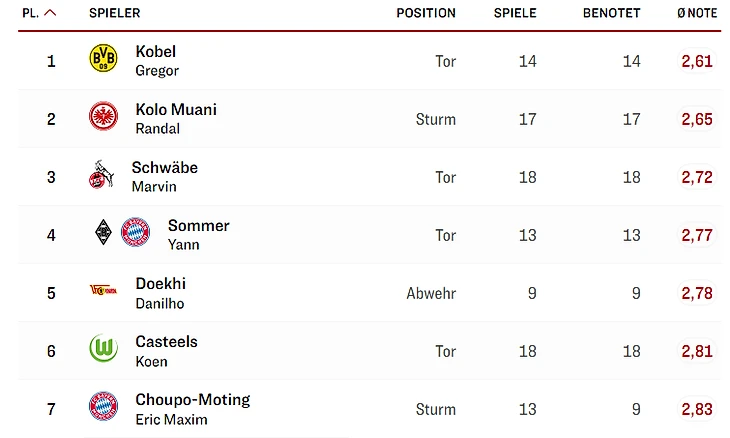Click the 1. FC Köln club logo
The width and height of the screenshot is (730, 438).
click(101, 176)
